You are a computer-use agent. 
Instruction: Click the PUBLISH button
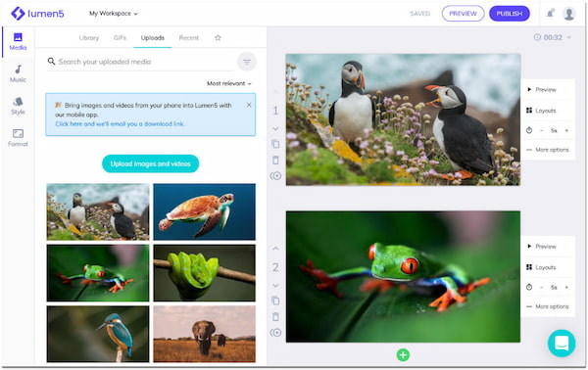tap(510, 14)
